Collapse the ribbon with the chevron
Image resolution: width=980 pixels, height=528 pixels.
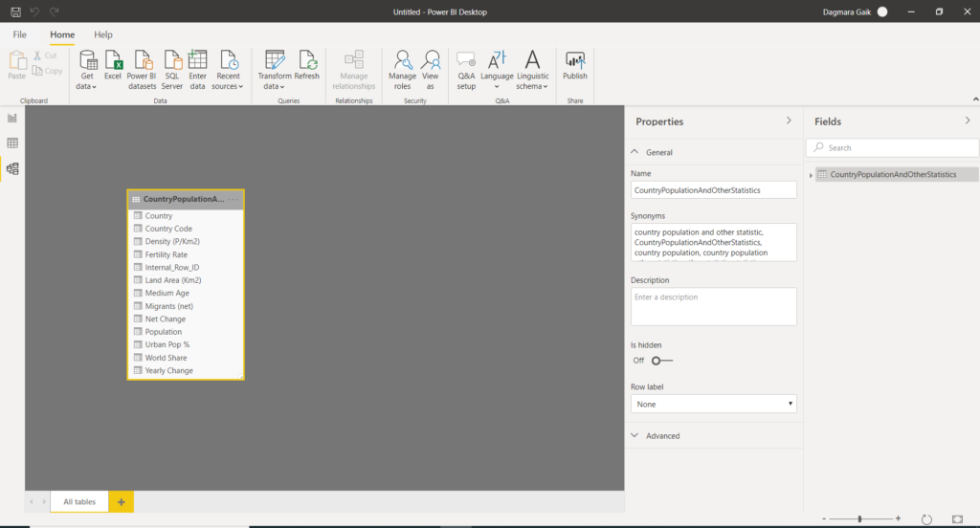(975, 99)
